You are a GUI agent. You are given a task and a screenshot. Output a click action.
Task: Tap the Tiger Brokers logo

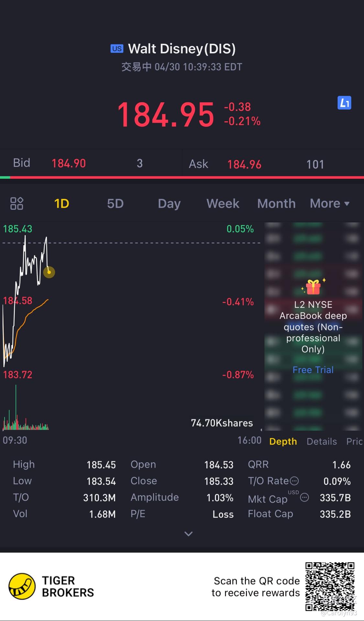pos(22,586)
